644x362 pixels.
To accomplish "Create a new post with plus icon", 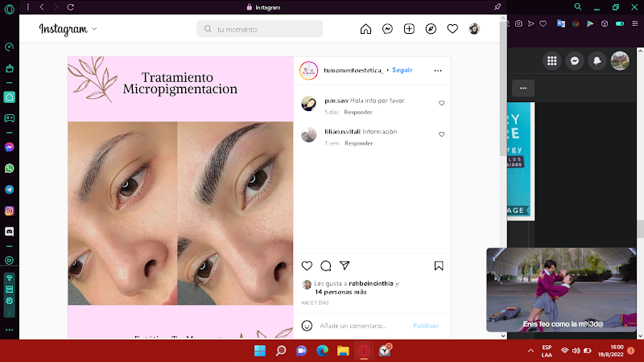I will [409, 29].
